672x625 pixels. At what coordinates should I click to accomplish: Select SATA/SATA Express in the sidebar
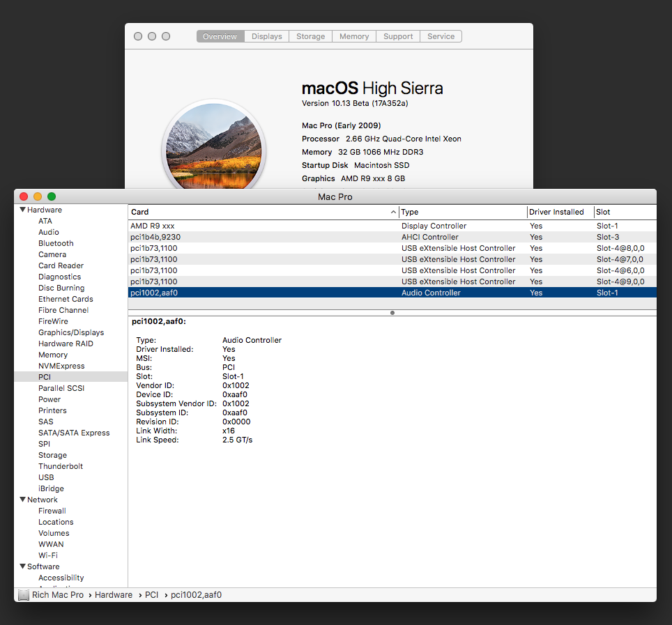click(x=74, y=433)
